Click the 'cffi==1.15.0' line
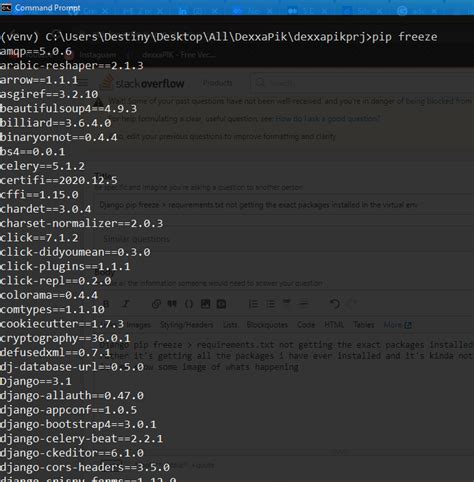This screenshot has width=474, height=482. [x=39, y=195]
